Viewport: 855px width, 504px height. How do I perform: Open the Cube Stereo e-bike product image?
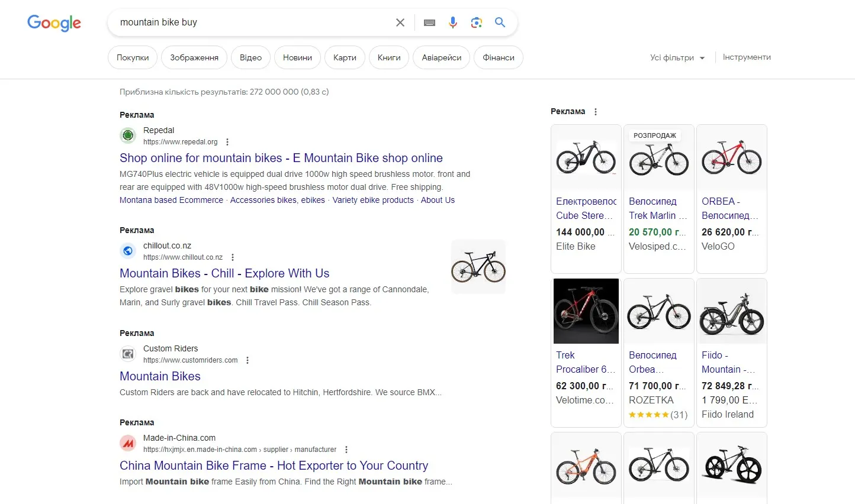[586, 157]
